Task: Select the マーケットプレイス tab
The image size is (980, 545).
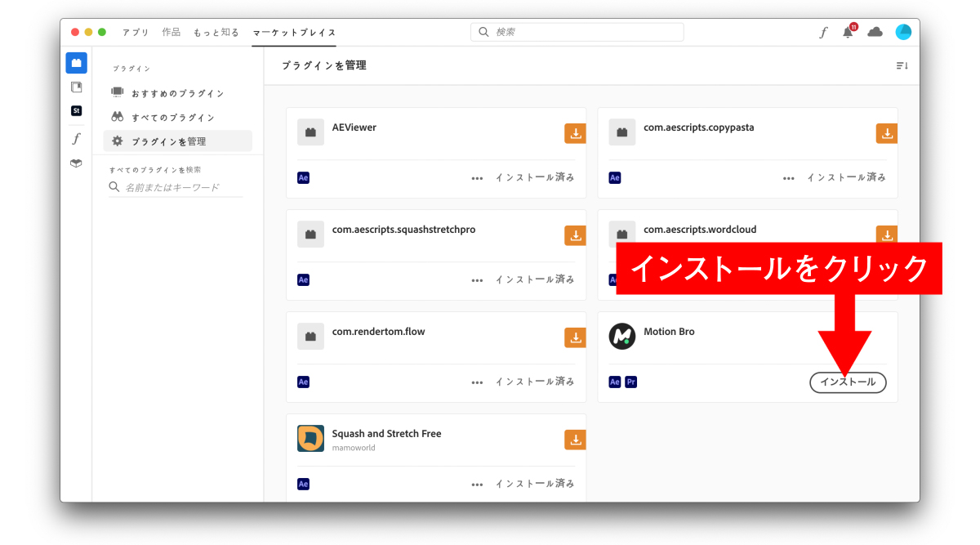Action: coord(294,33)
